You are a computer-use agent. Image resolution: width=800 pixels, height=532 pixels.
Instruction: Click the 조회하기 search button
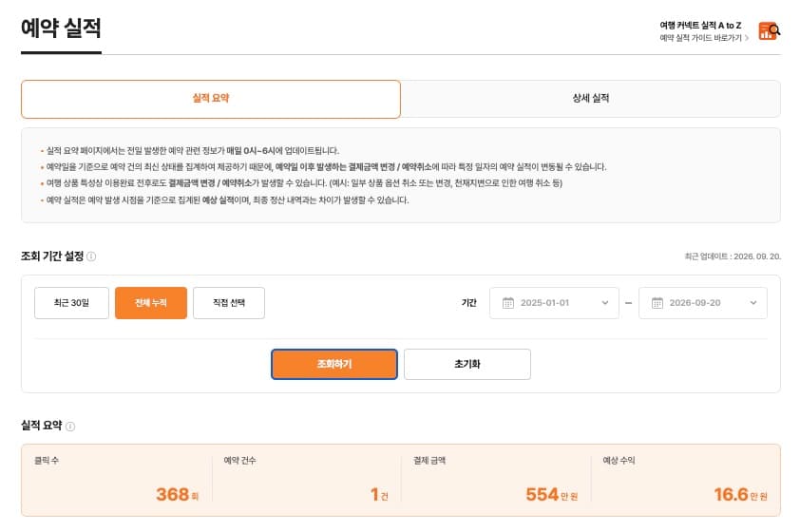tap(334, 364)
